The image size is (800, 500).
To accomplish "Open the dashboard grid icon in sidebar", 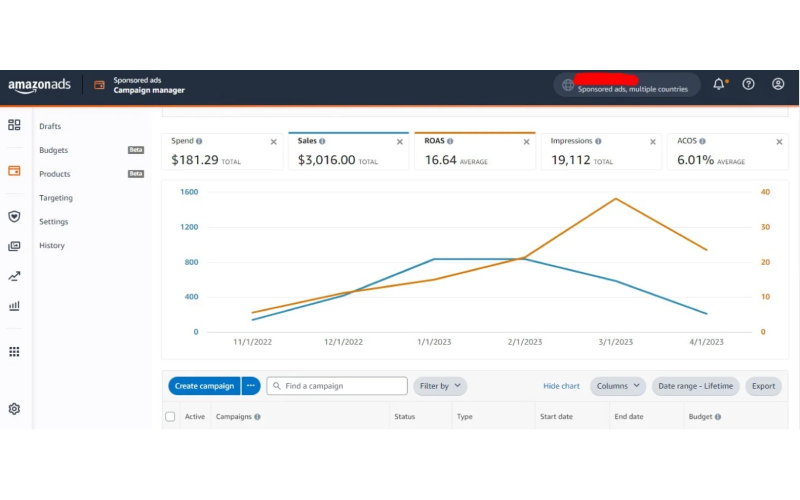I will [x=14, y=125].
